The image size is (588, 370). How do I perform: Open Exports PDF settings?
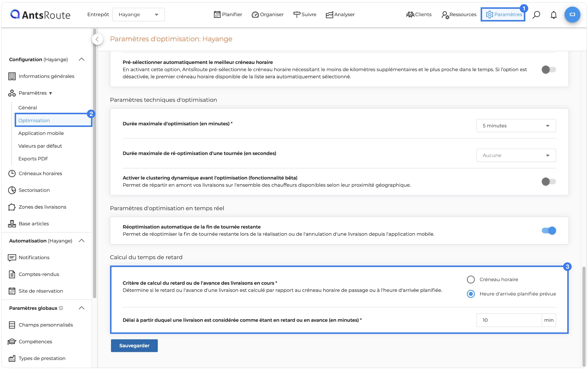(x=33, y=159)
